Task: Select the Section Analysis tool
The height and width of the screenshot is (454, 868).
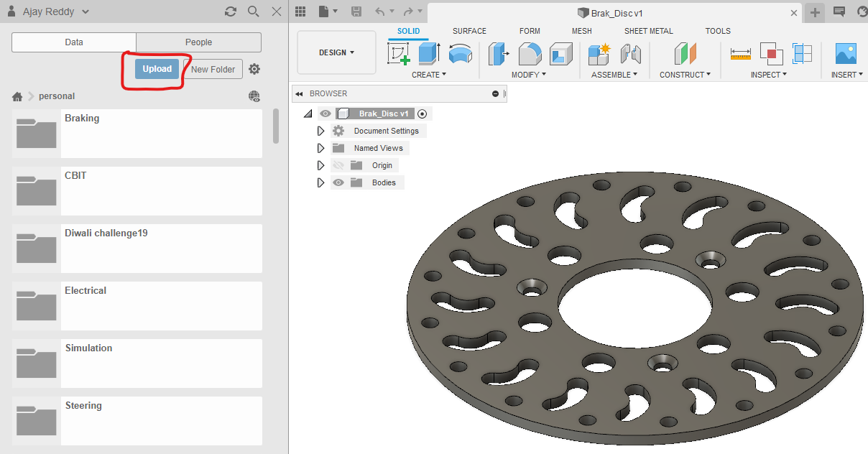Action: pyautogui.click(x=802, y=53)
